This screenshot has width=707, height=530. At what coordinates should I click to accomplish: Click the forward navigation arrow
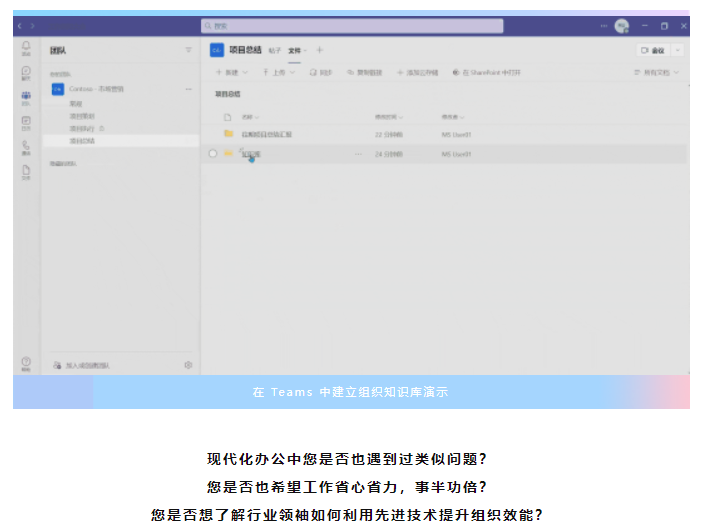(32, 26)
